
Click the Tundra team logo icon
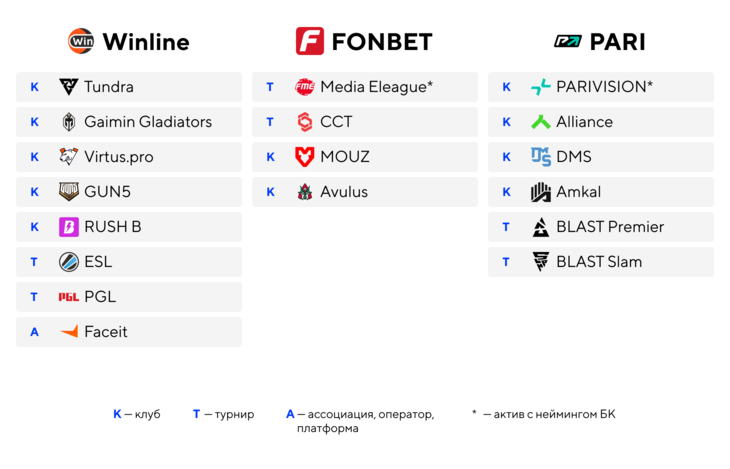click(x=68, y=87)
